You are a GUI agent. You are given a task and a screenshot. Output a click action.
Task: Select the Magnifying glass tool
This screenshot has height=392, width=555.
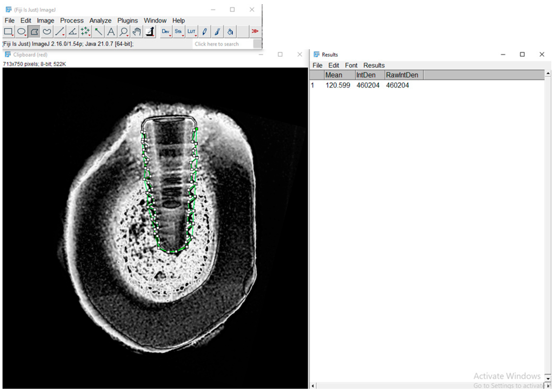pyautogui.click(x=124, y=31)
